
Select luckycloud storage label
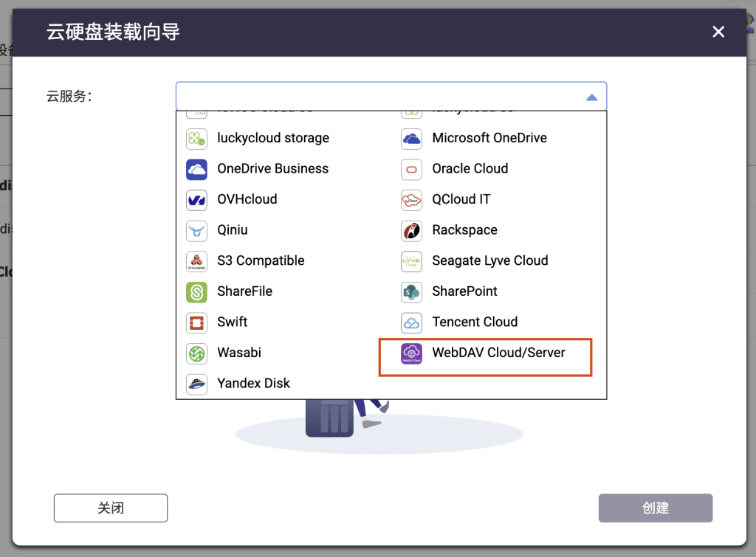pyautogui.click(x=273, y=138)
